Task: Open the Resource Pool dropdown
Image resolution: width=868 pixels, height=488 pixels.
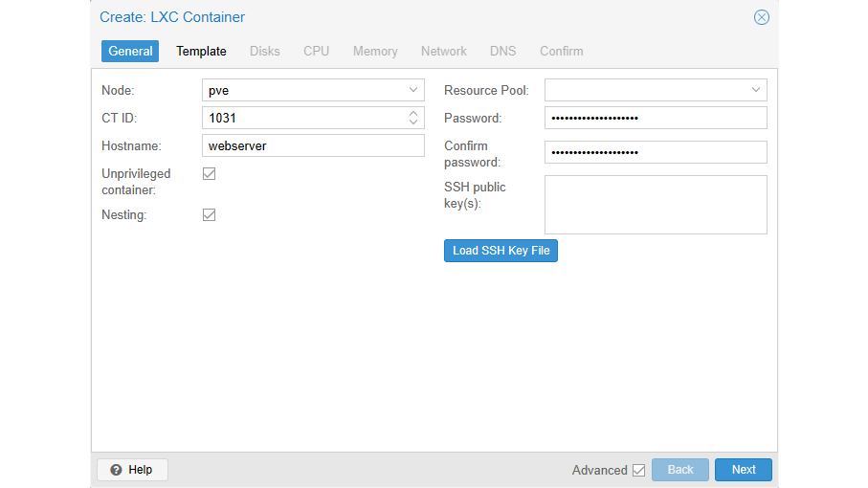Action: tap(756, 90)
